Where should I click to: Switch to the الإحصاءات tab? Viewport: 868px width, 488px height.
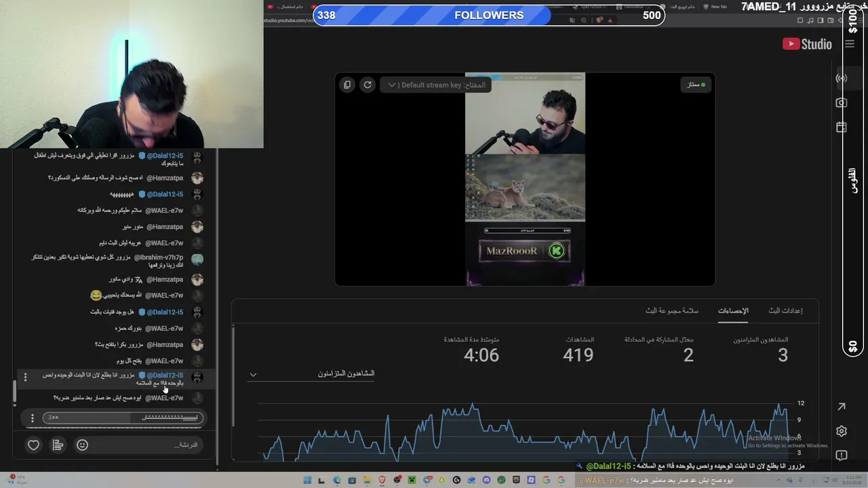click(x=733, y=310)
